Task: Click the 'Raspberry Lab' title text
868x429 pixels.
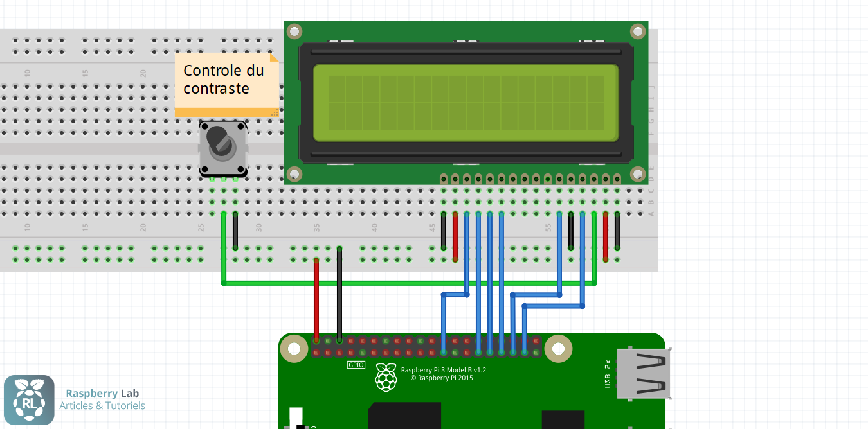Action: point(102,393)
